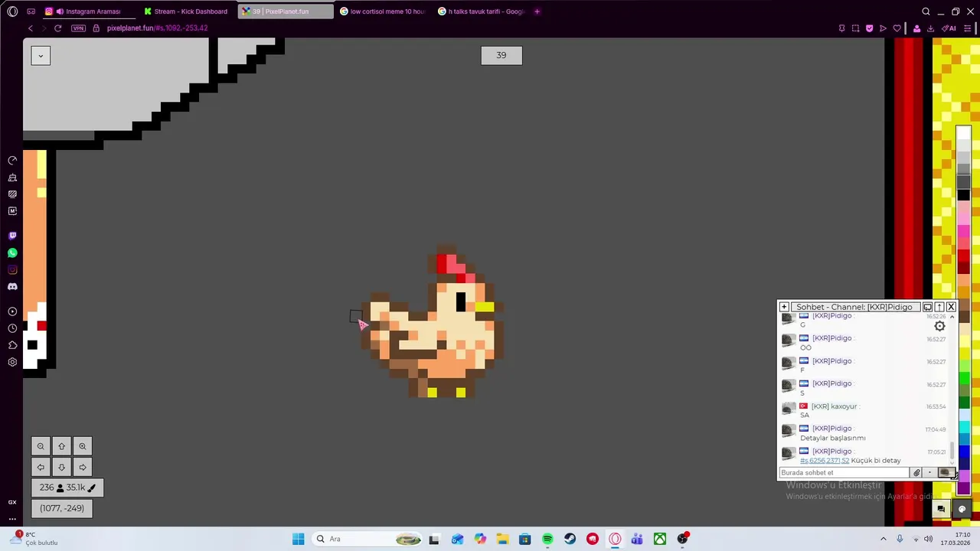
Task: Click the address bar URL pixelplanet.fun
Action: click(157, 28)
